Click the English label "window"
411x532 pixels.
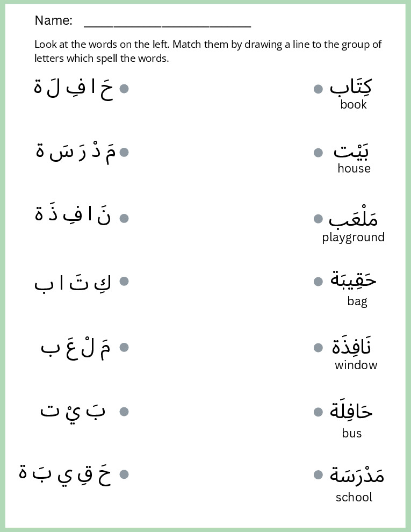[356, 365]
